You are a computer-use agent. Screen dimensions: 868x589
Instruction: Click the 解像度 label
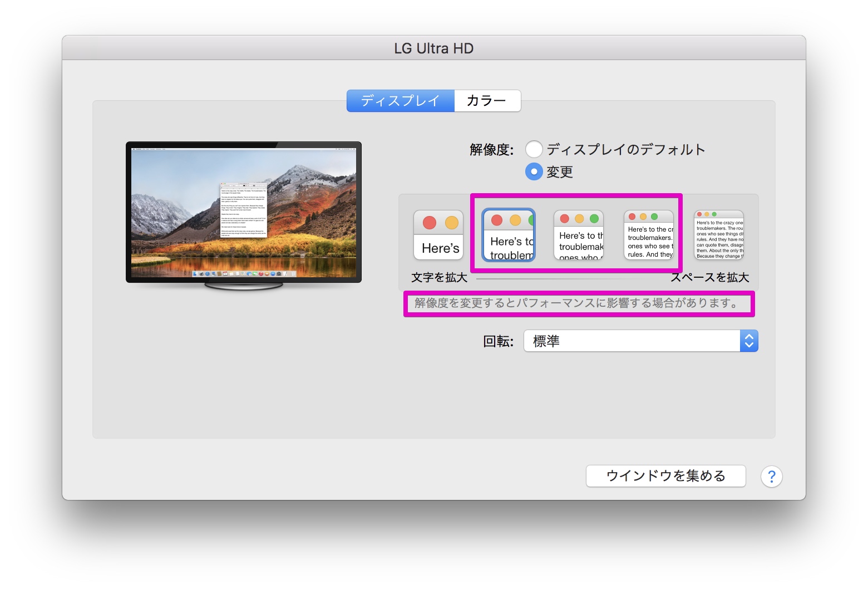point(491,150)
